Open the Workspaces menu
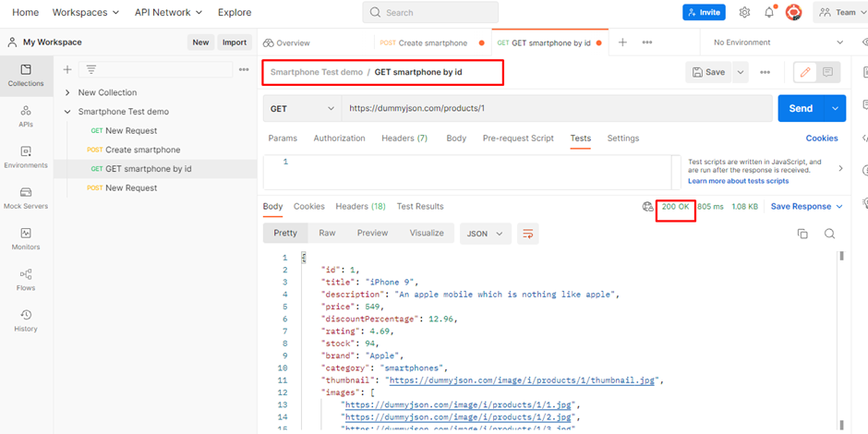Viewport: 868px width, 434px height. pyautogui.click(x=85, y=12)
